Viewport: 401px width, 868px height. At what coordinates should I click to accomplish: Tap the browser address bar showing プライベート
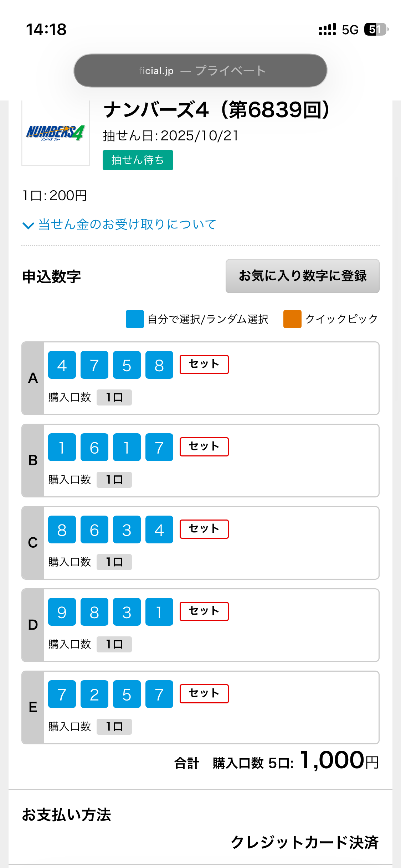click(x=200, y=71)
